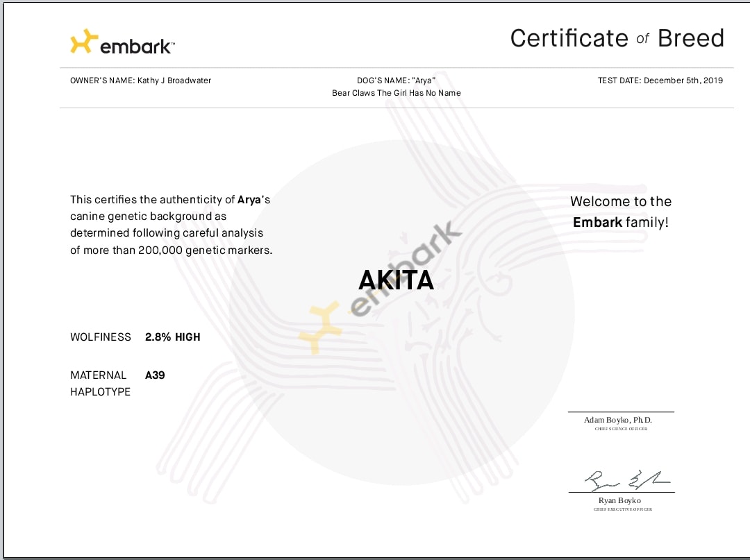750x560 pixels.
Task: Click the "MATERNAL HAPLOTYPE" label
Action: 101,383
